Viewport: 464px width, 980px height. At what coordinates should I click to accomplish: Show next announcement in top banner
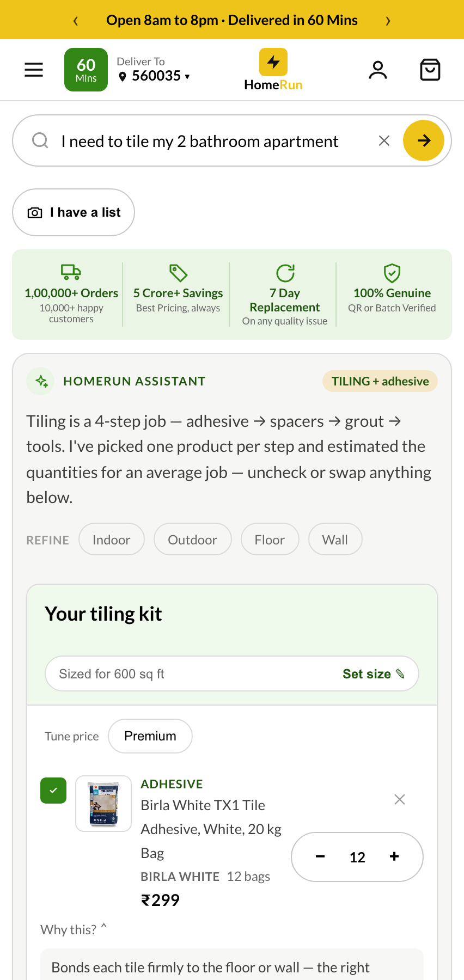tap(388, 21)
